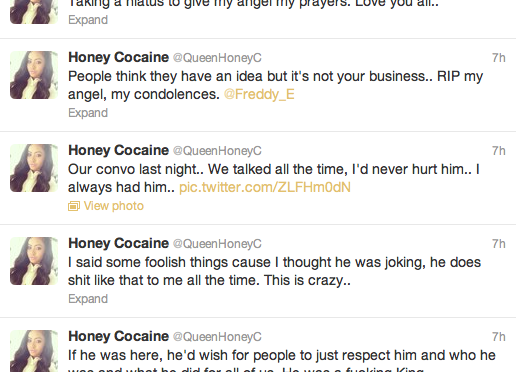Click the 7h timestamp on condolences tweet

point(499,58)
